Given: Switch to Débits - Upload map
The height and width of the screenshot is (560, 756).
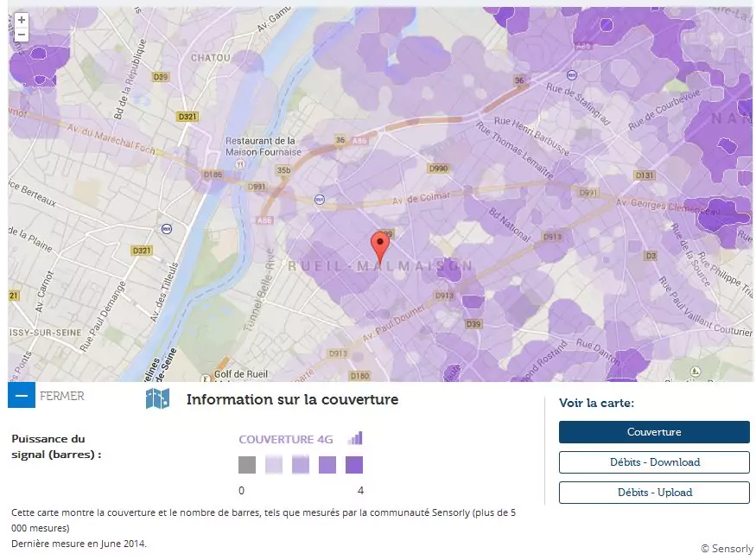Looking at the screenshot, I should click(654, 493).
